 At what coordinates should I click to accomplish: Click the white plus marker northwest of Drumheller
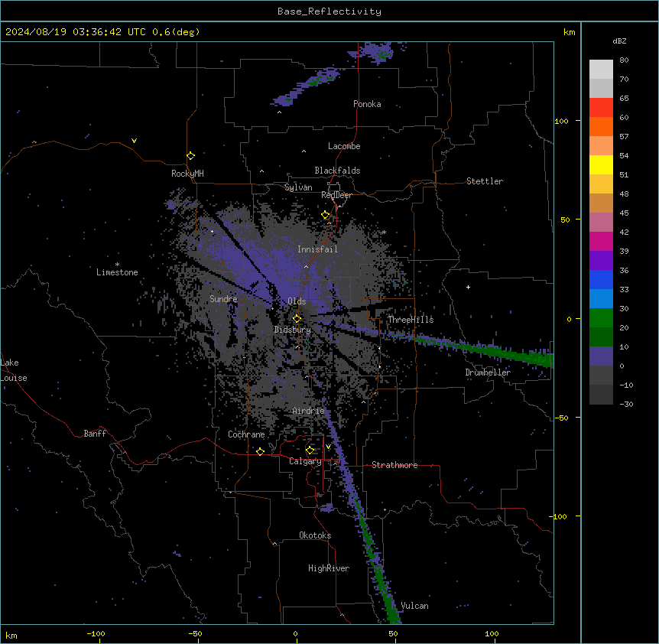[x=468, y=287]
